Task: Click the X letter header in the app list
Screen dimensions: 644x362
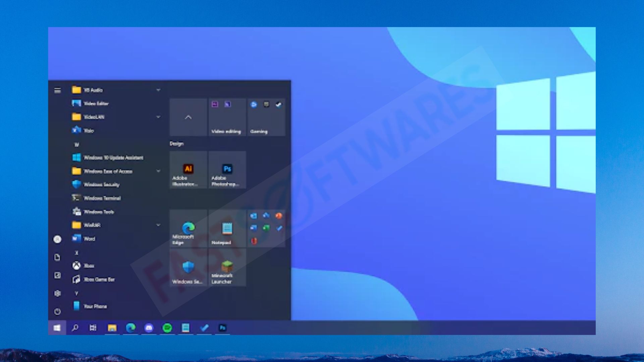Action: 76,253
